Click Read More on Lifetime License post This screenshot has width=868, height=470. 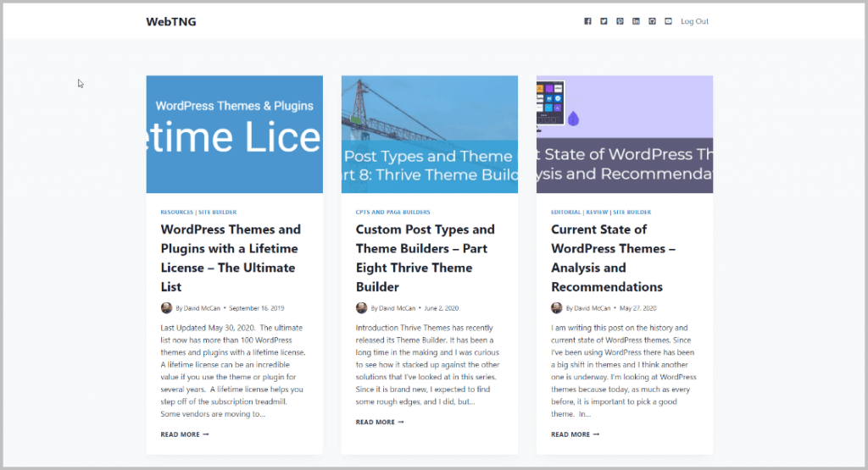coord(185,434)
